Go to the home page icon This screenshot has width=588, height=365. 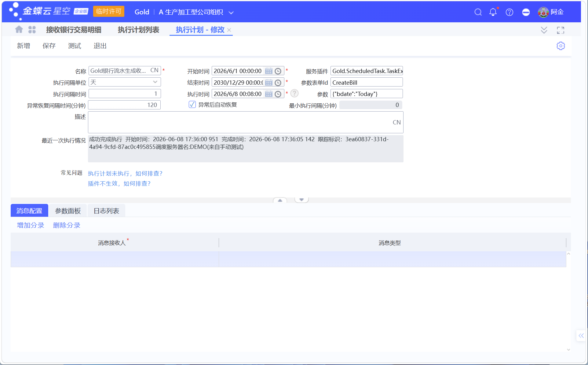pos(19,30)
